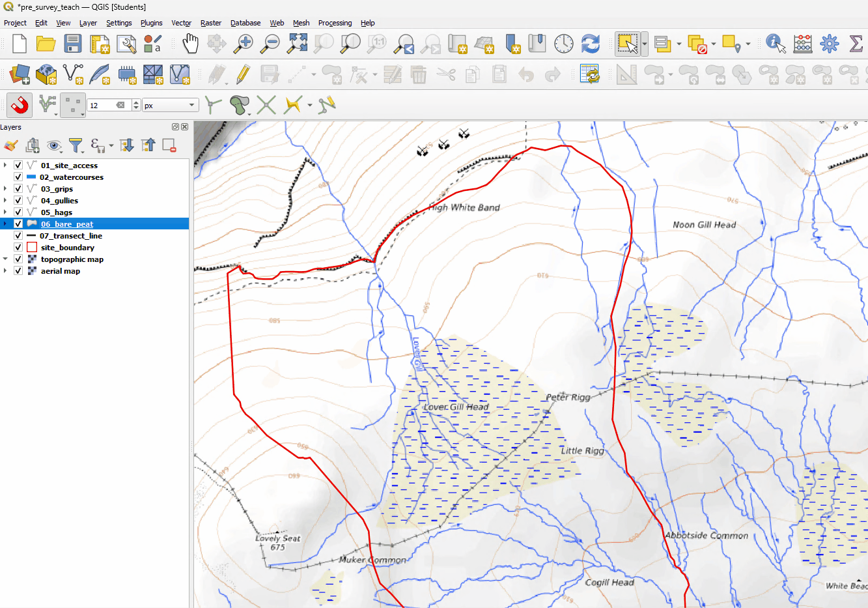Activate the Zoom In magnifier tool
This screenshot has height=608, width=868.
(x=242, y=43)
